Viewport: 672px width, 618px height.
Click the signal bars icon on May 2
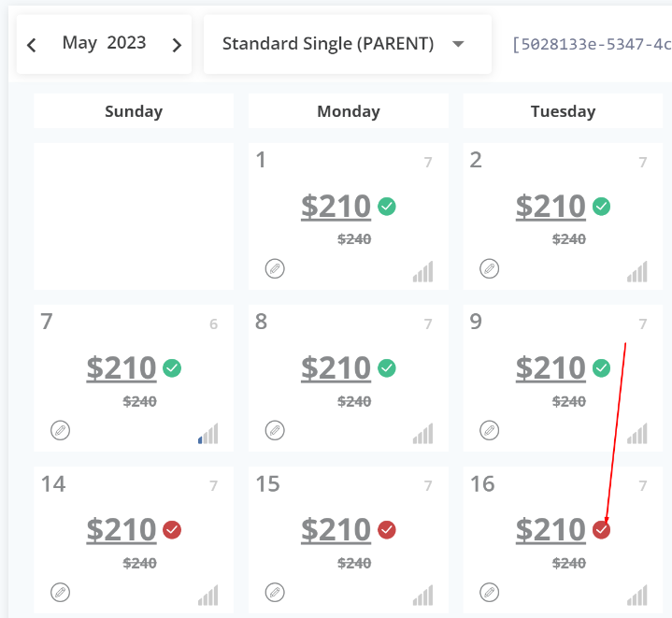637,272
